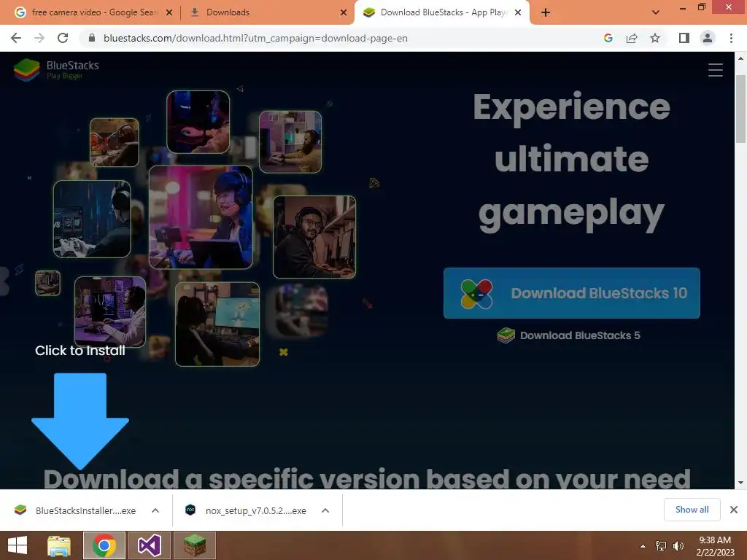Open nox_setup exe from download bar

(x=245, y=510)
